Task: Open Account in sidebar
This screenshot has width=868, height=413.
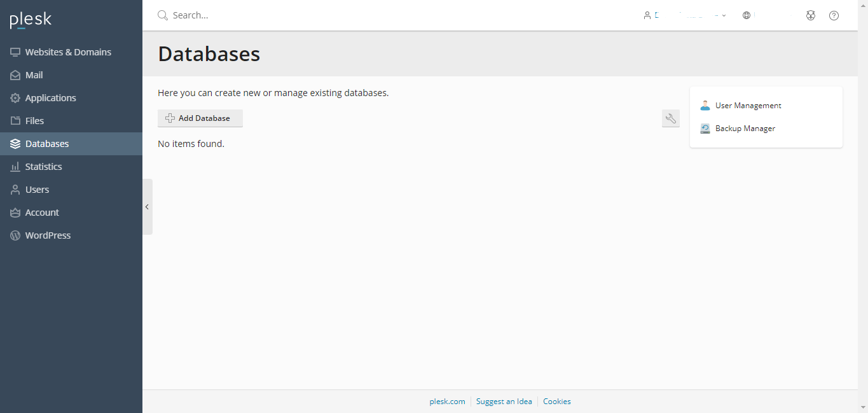Action: (71, 213)
